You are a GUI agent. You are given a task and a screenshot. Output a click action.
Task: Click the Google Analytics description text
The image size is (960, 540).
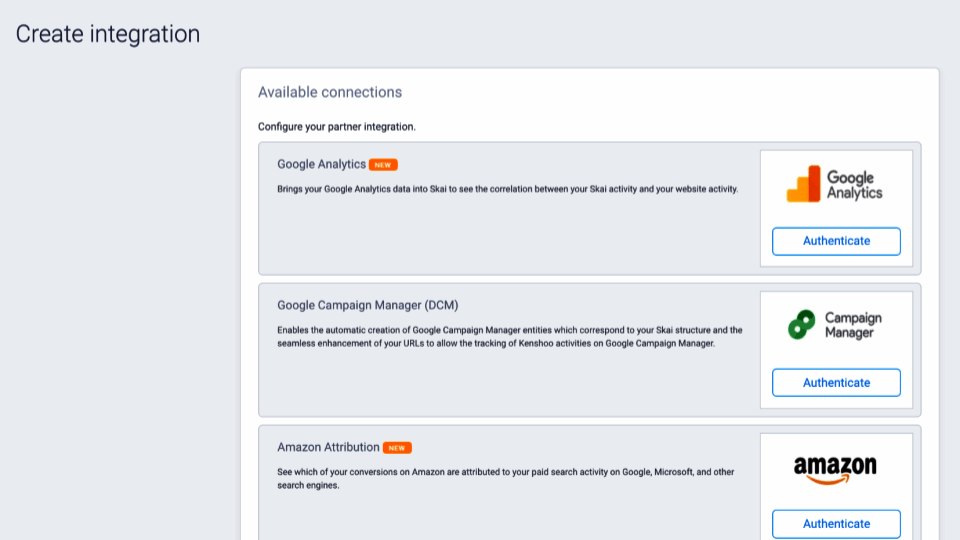click(x=507, y=188)
